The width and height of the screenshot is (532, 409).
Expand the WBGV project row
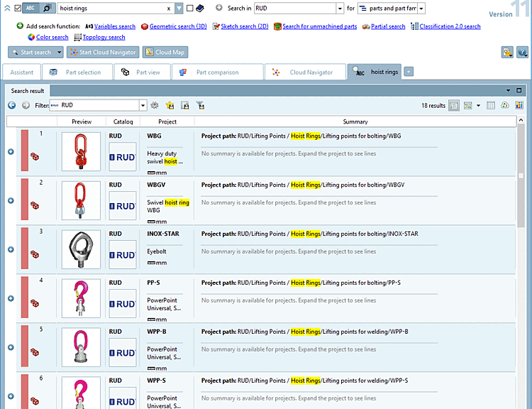11,201
